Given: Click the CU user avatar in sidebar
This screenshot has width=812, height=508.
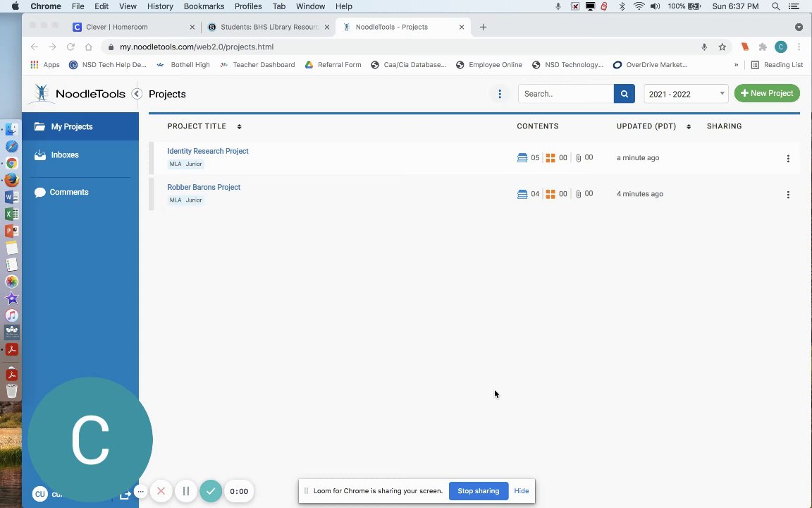Looking at the screenshot, I should 40,494.
